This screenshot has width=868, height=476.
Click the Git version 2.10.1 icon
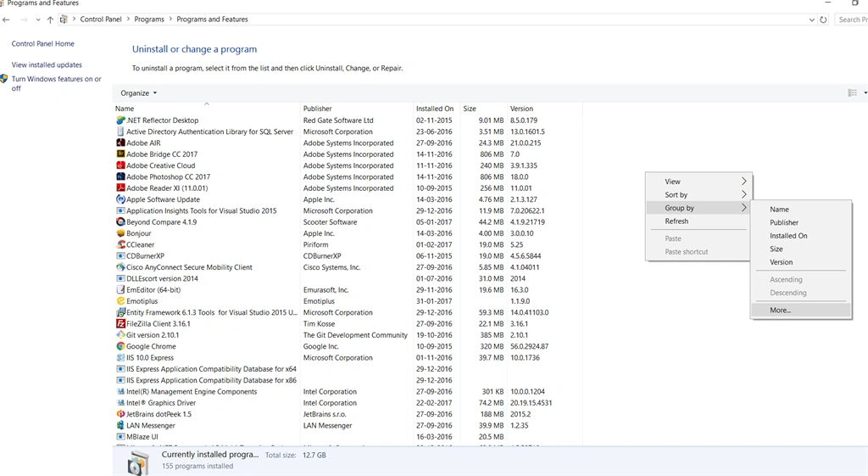click(x=120, y=334)
